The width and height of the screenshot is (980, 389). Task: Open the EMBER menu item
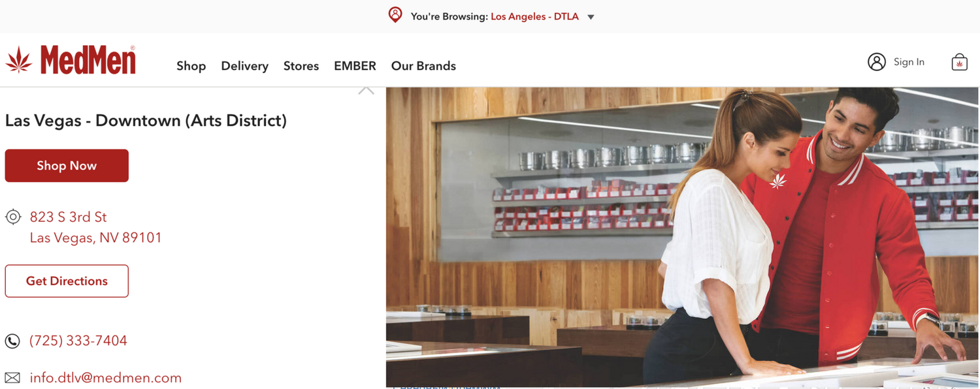(355, 66)
